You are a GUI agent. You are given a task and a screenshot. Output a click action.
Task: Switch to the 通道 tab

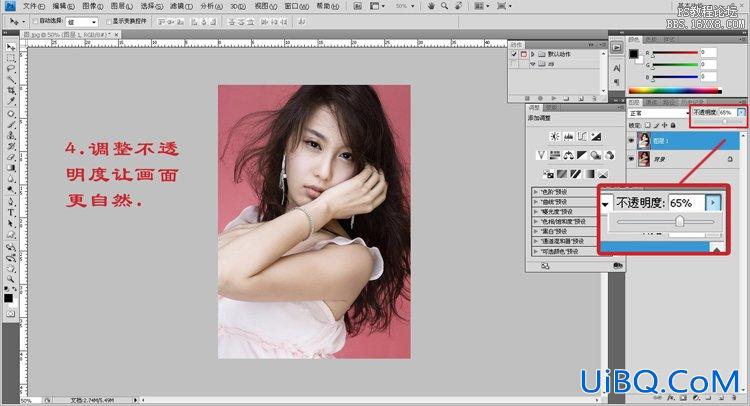[651, 102]
